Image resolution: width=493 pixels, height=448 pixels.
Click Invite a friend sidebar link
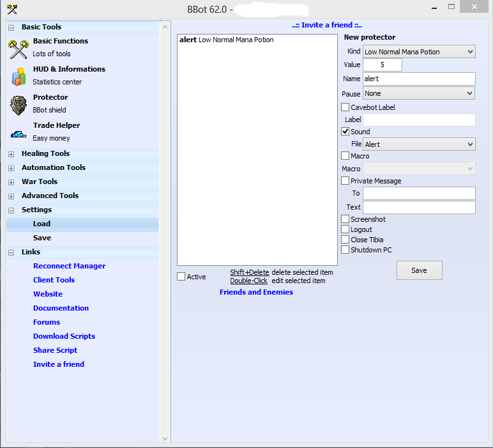click(59, 364)
